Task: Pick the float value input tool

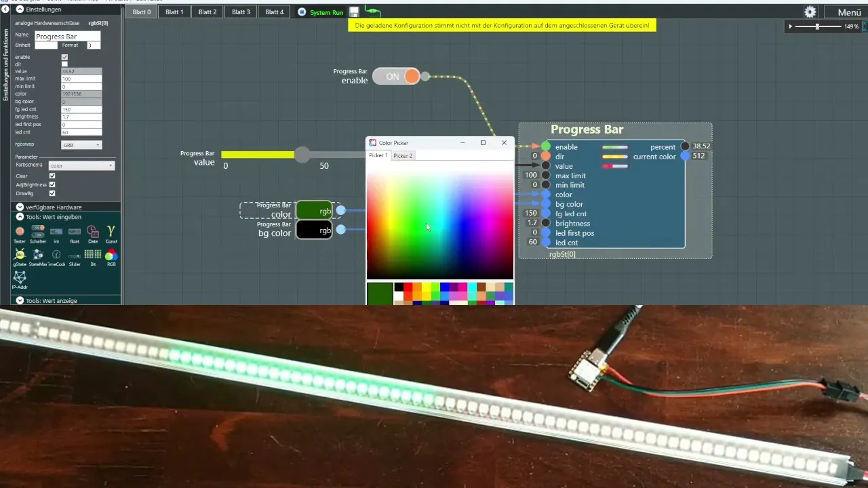Action: (75, 234)
